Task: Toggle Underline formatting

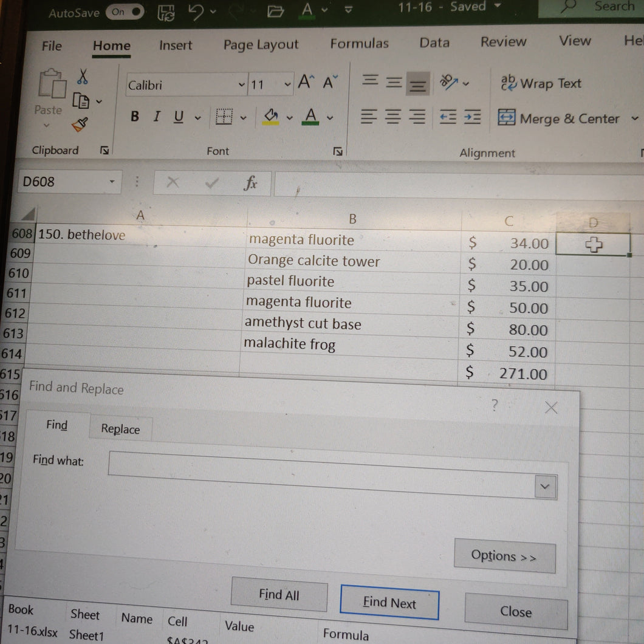Action: [178, 117]
